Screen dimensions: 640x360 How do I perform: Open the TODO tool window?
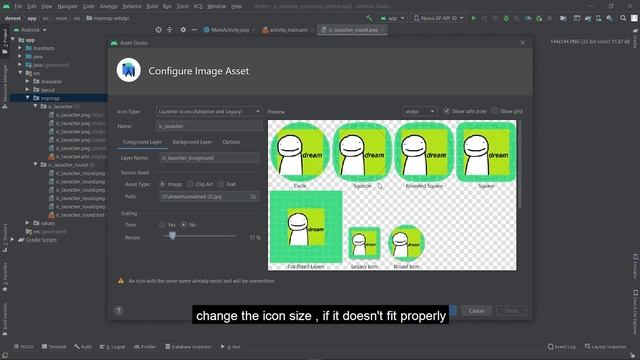tap(24, 347)
